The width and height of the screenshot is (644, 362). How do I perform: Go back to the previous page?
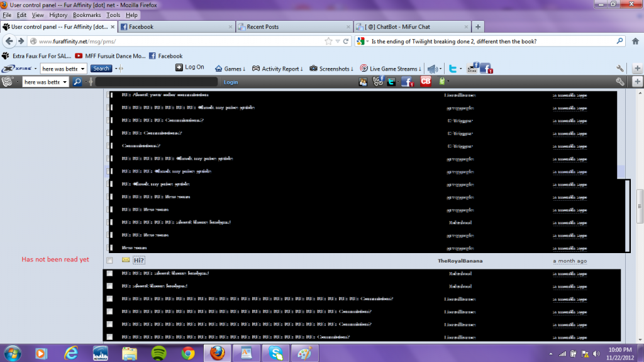click(9, 41)
